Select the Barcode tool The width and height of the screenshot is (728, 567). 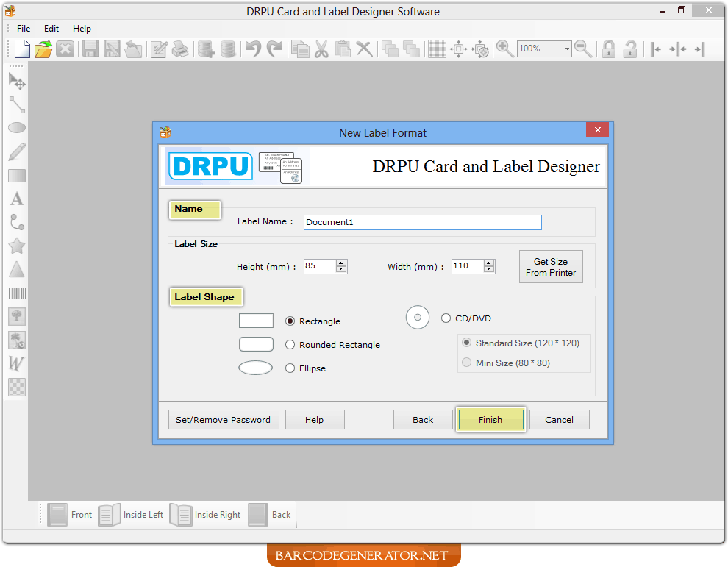coord(17,293)
